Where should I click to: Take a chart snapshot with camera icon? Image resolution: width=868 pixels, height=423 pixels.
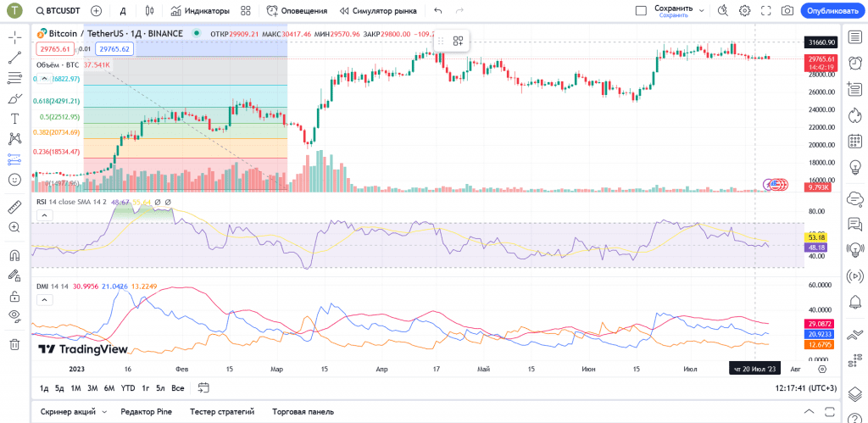tap(787, 10)
